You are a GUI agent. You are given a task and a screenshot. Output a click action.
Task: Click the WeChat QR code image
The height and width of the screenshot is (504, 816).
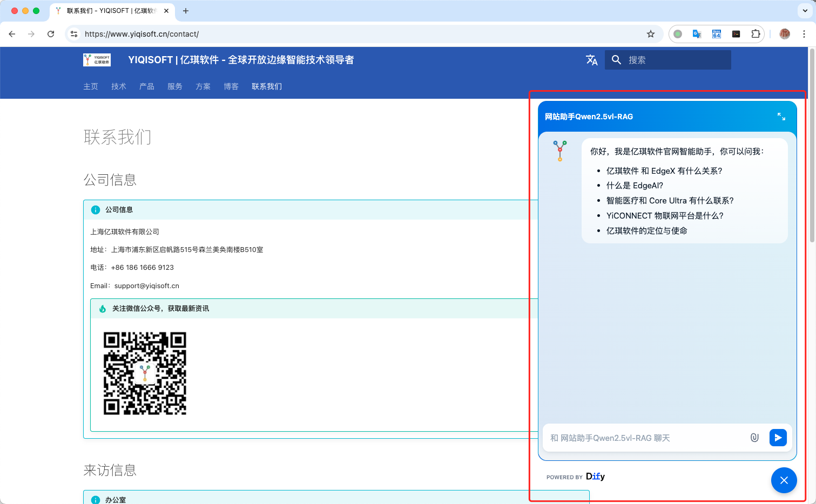(145, 373)
